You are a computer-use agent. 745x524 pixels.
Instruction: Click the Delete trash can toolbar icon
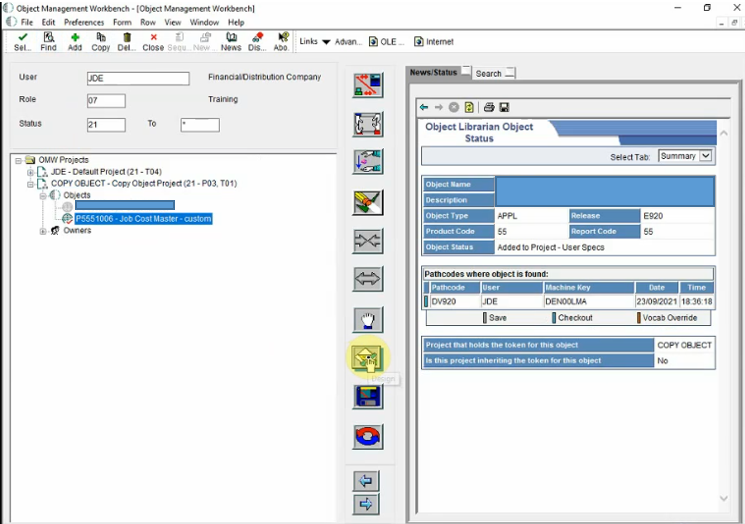point(126,41)
